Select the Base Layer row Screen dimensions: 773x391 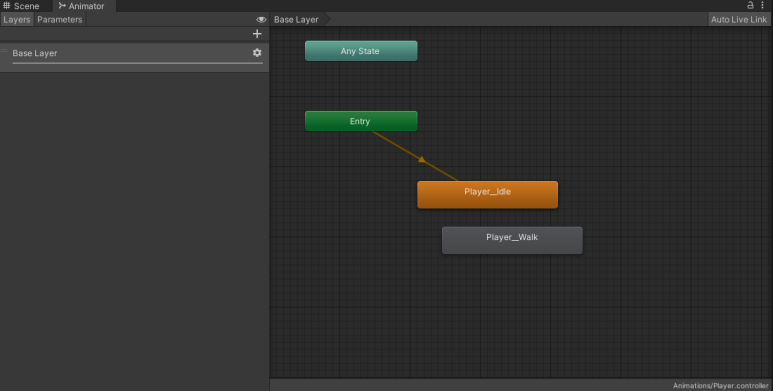click(x=135, y=57)
